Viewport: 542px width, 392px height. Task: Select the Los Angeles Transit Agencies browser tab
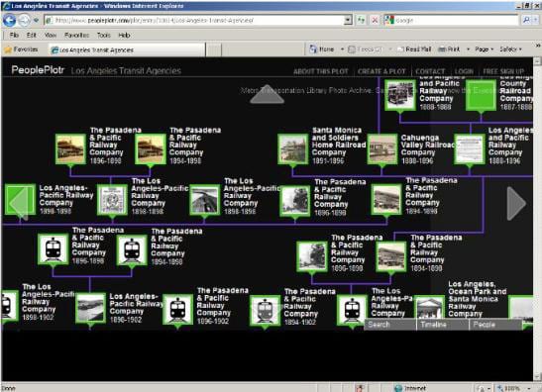coord(127,49)
